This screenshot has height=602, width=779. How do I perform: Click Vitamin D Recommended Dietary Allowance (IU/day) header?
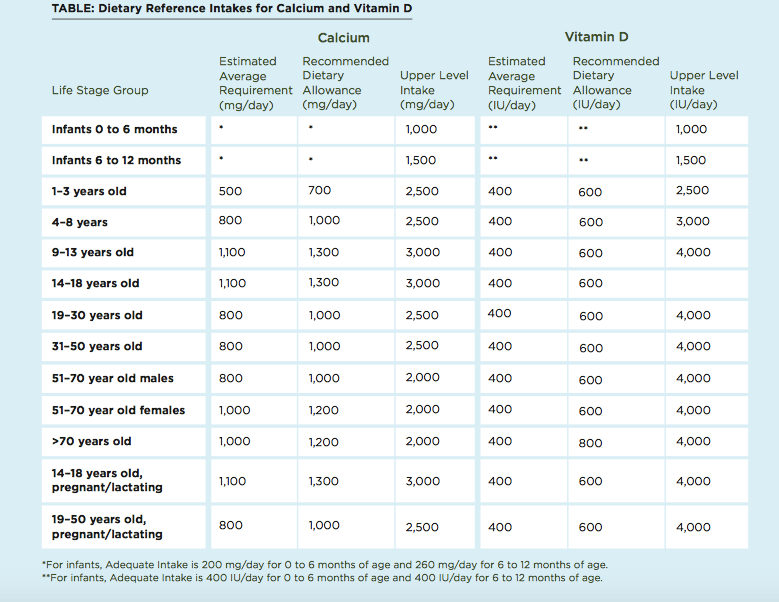[x=616, y=83]
